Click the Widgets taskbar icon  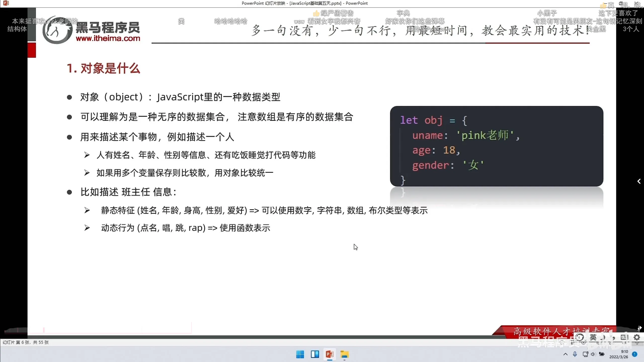click(x=315, y=354)
